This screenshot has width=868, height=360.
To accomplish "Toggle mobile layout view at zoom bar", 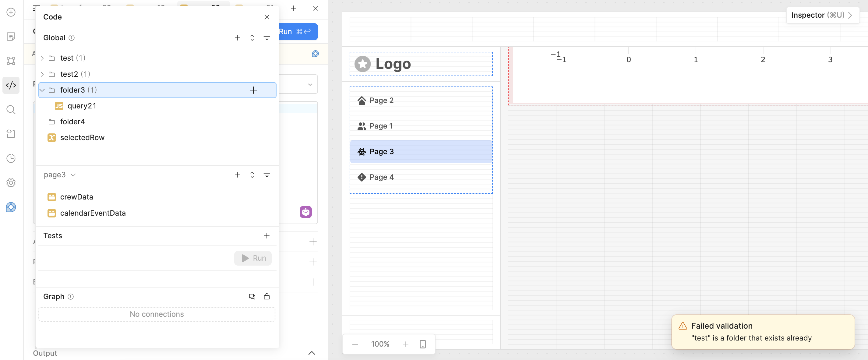I will pyautogui.click(x=422, y=344).
